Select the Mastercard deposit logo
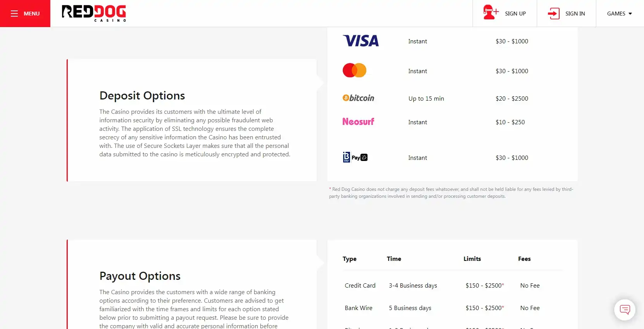 (354, 70)
